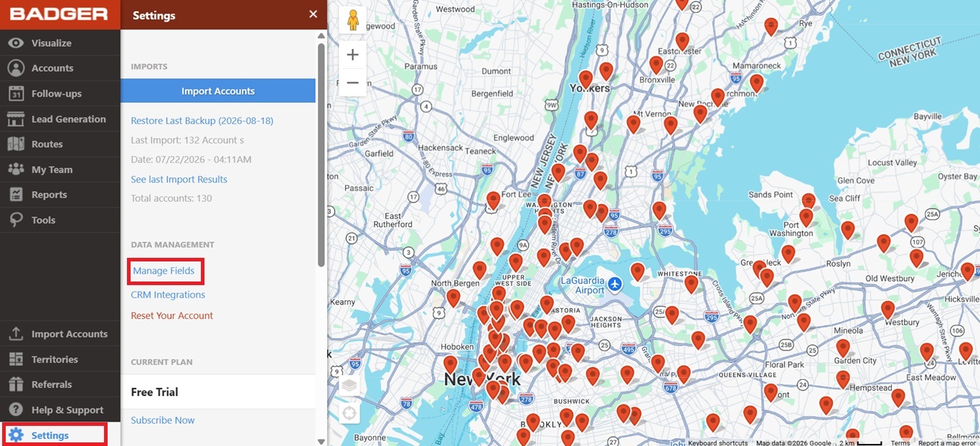
Task: Zoom out the map with minus
Action: (352, 83)
